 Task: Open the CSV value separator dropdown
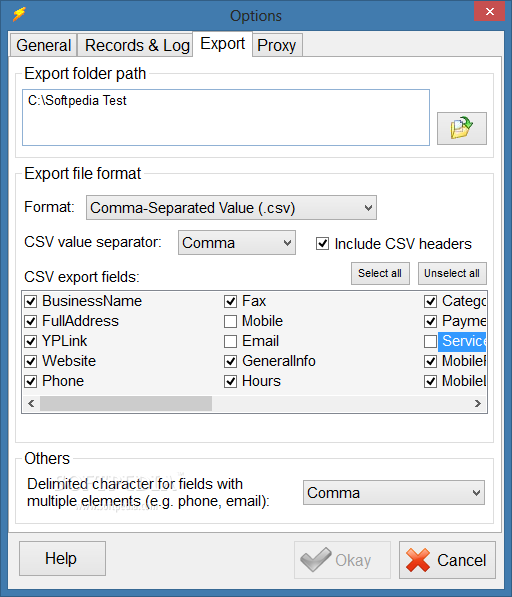click(237, 243)
